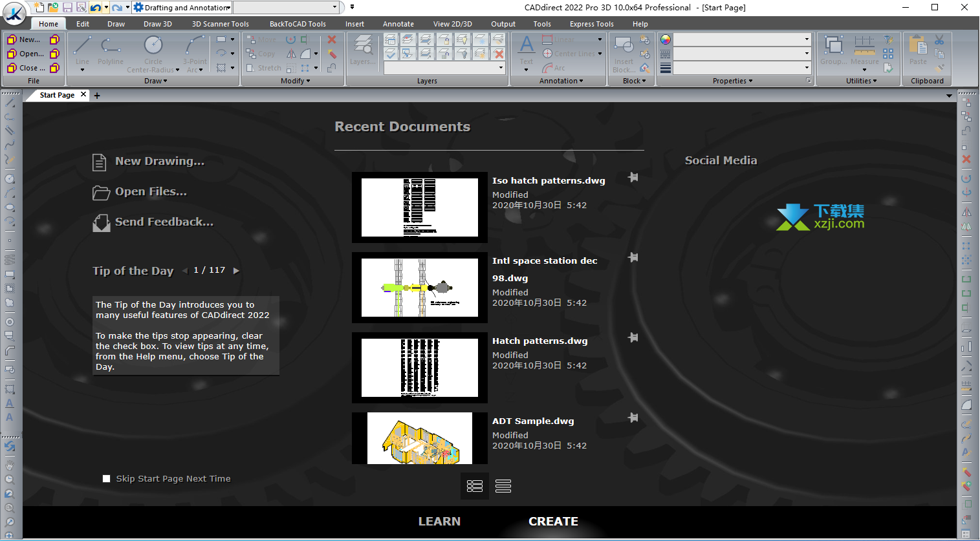Screen dimensions: 980x541
Task: Select the Polyline tool
Action: (x=111, y=51)
